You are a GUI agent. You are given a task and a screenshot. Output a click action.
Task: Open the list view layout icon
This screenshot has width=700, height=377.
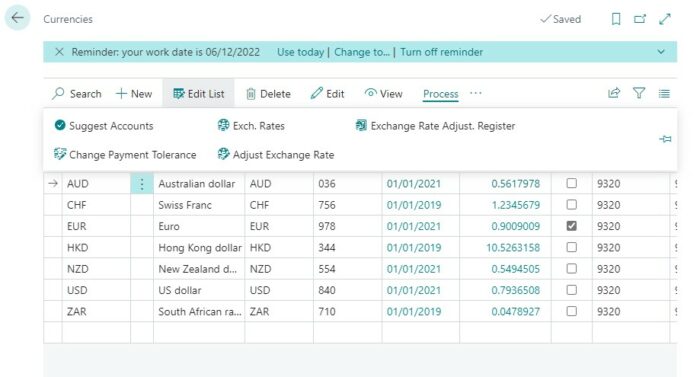point(664,93)
